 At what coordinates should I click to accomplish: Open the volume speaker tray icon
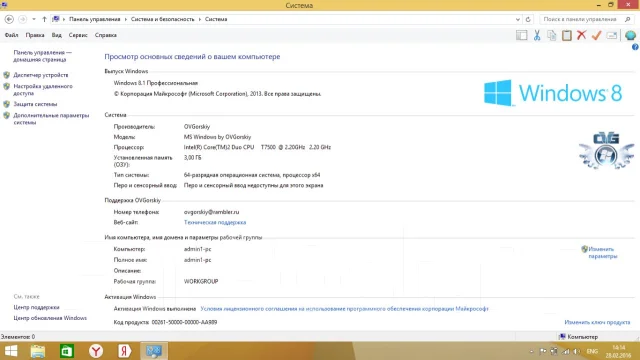[576, 351]
